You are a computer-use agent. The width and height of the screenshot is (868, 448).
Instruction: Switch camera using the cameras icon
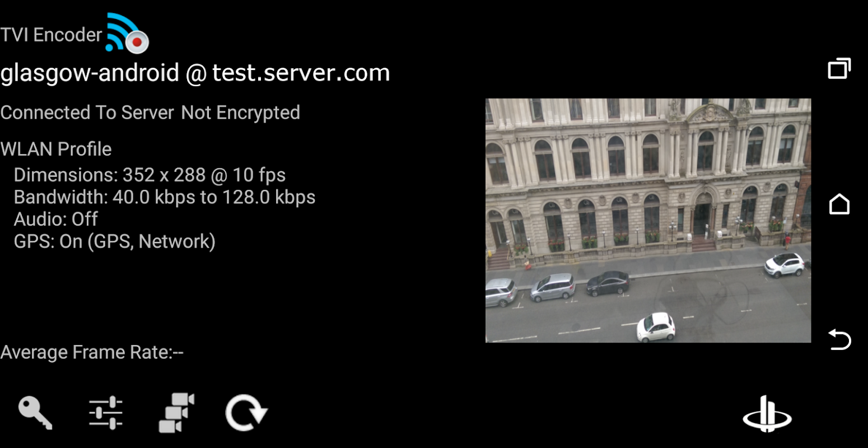176,413
